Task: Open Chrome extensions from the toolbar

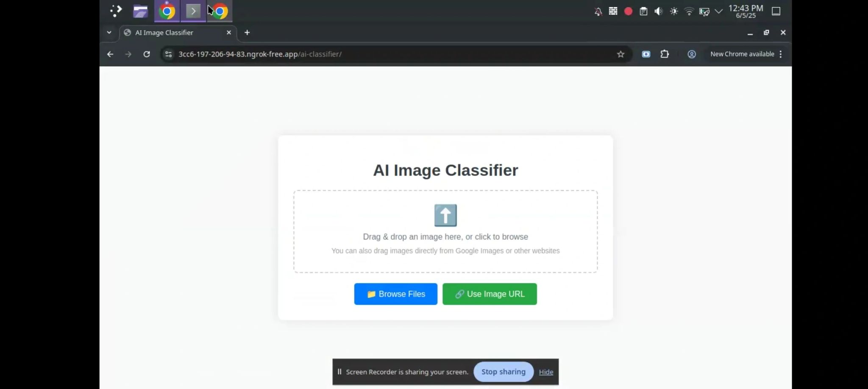Action: pos(665,54)
